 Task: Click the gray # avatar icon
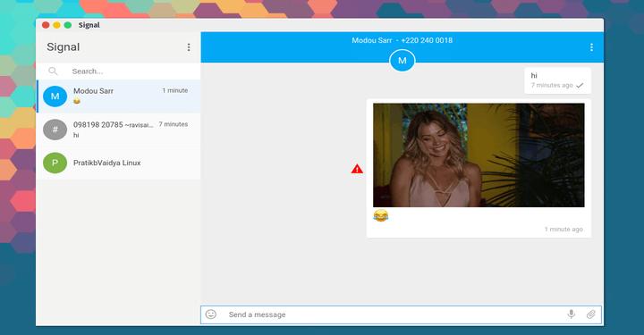tap(55, 130)
